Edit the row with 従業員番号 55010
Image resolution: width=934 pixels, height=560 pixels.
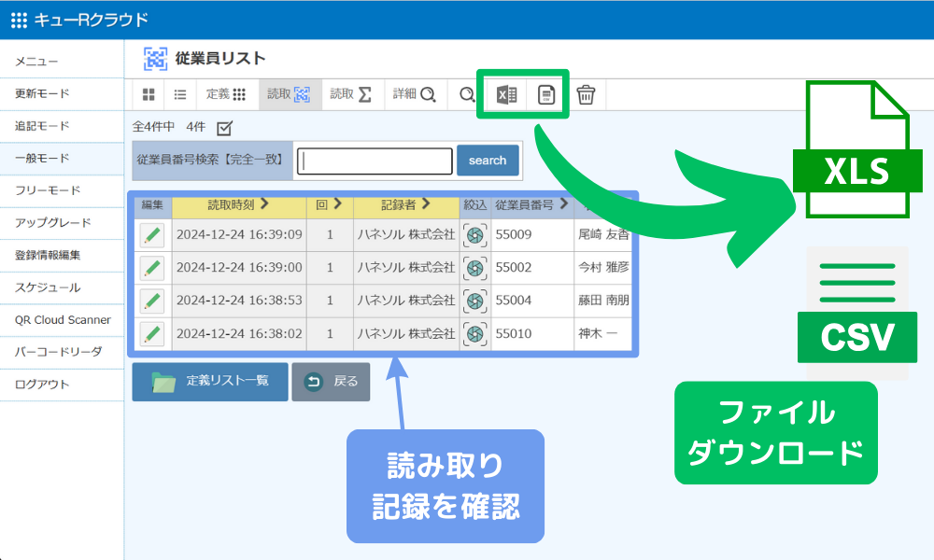coord(152,334)
